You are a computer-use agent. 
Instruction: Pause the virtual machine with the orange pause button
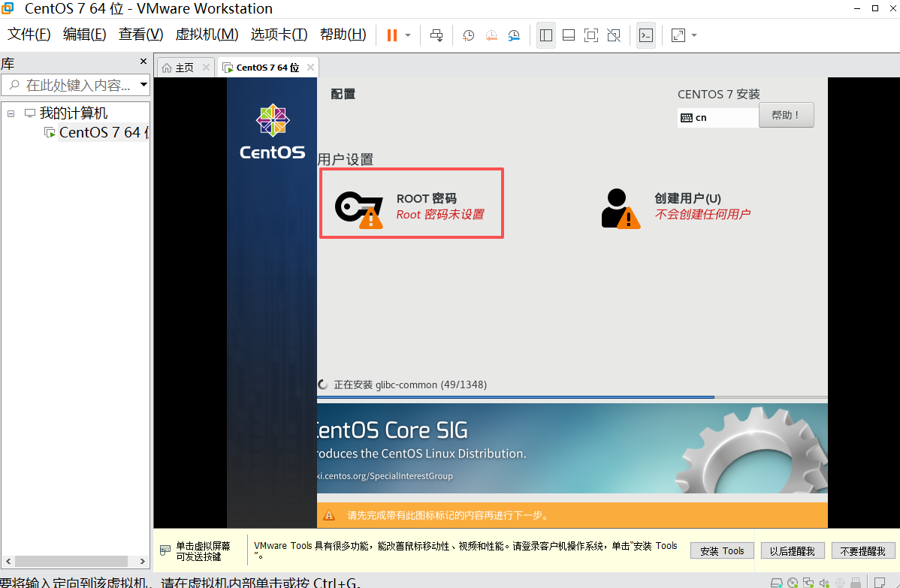(392, 35)
